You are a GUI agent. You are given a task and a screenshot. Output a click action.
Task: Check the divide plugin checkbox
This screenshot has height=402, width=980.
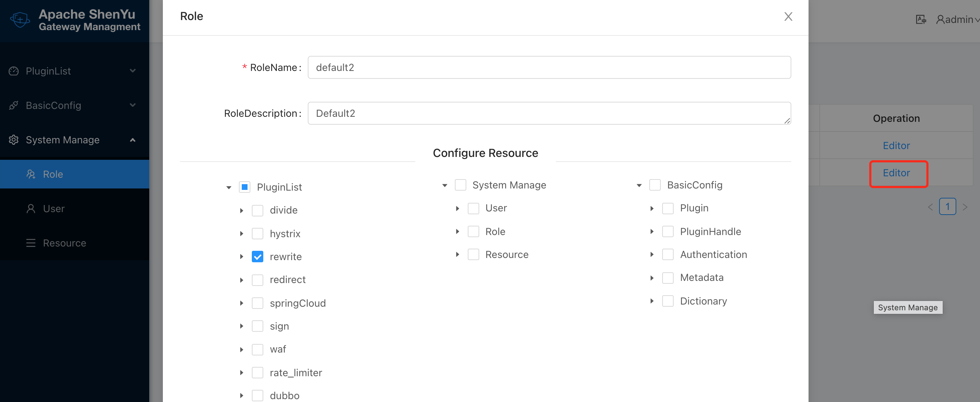[258, 211]
